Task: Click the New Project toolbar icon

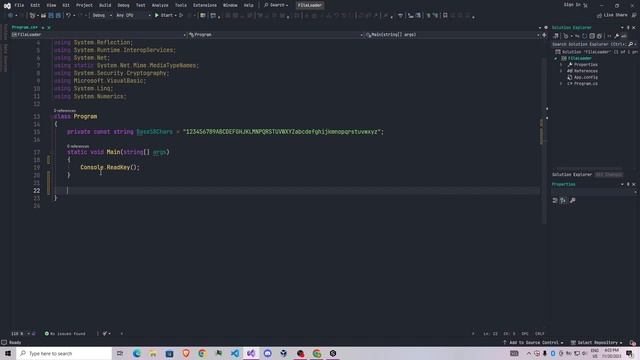Action: [x=33, y=16]
